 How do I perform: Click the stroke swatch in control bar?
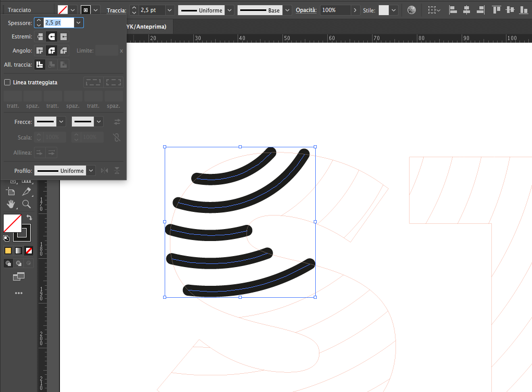(x=85, y=10)
